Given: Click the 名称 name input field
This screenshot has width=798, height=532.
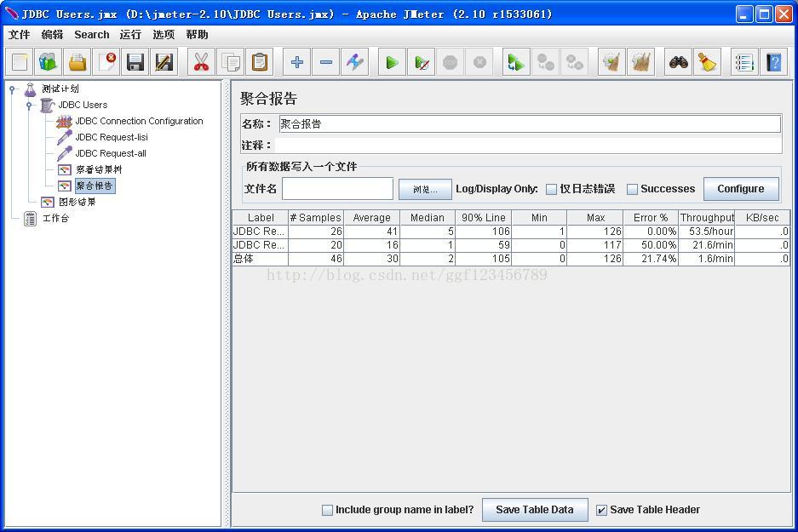Looking at the screenshot, I should [530, 123].
